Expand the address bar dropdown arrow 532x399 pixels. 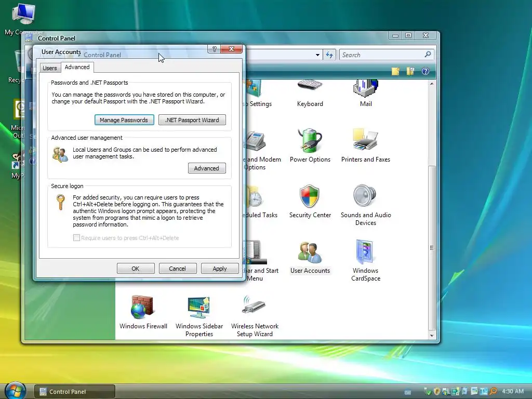click(x=317, y=55)
